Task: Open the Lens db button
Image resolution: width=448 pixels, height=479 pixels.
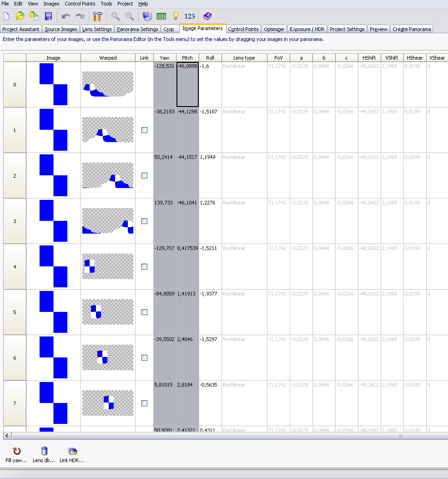Action: (x=44, y=454)
